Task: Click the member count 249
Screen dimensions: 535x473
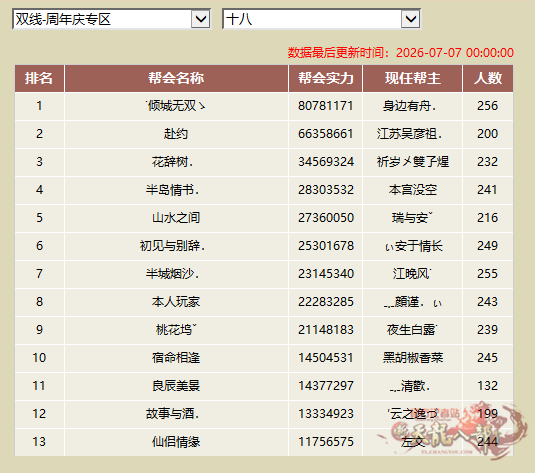Action: click(488, 246)
